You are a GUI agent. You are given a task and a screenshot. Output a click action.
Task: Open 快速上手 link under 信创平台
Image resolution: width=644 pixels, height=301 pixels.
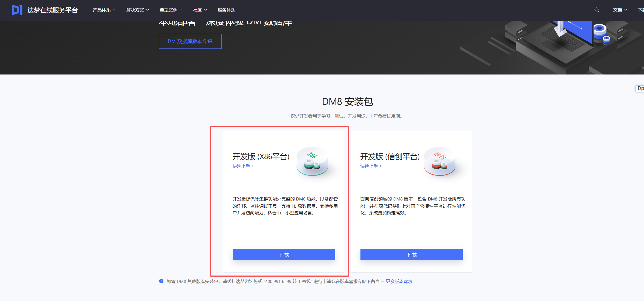371,166
